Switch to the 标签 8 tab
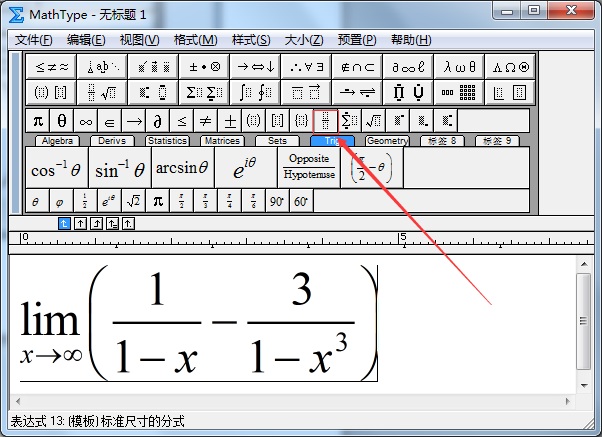 (442, 141)
